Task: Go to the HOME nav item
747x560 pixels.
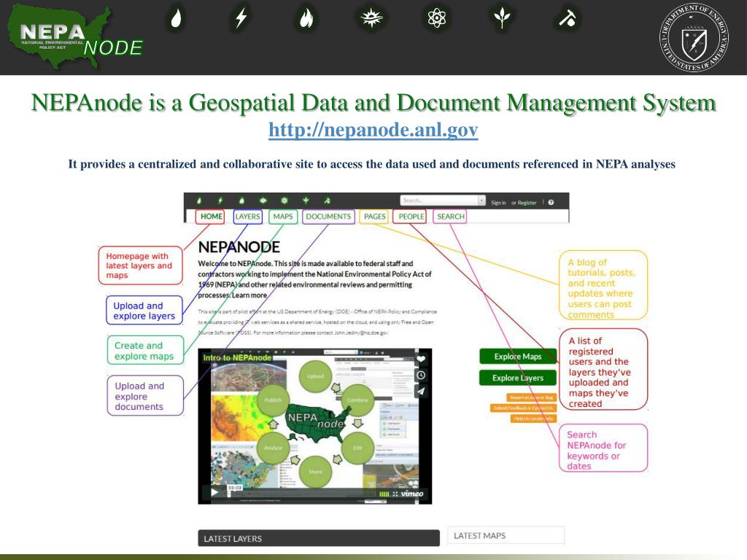Action: [211, 216]
